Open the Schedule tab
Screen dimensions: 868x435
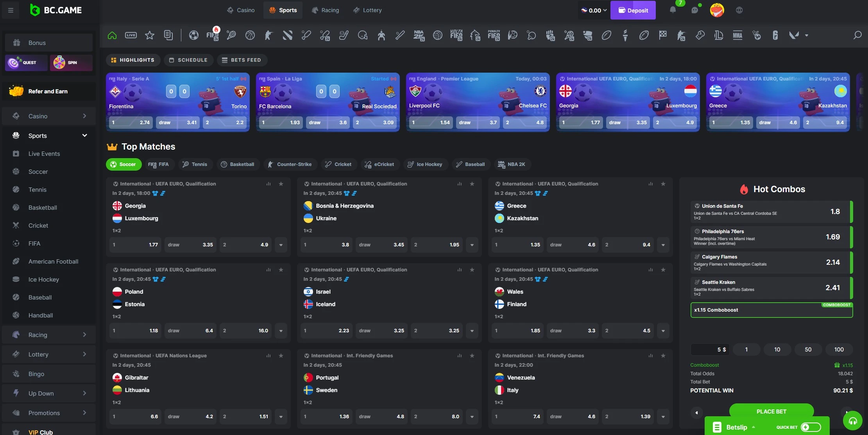188,60
